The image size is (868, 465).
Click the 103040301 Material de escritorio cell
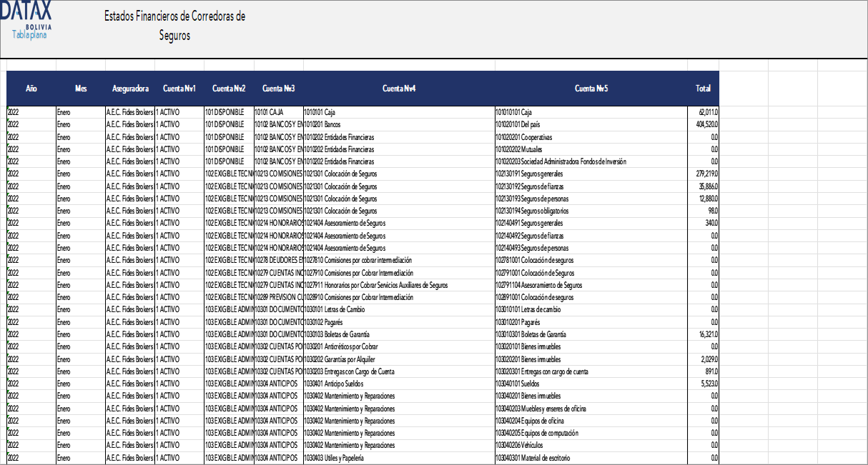click(x=591, y=458)
